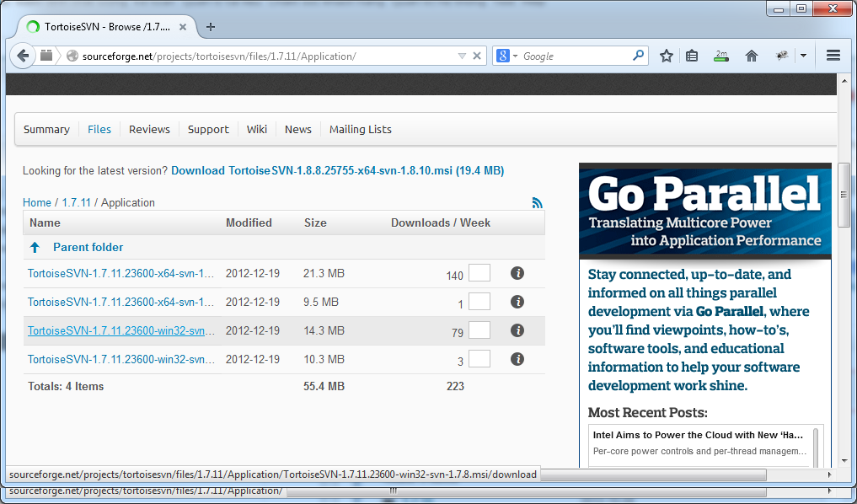857x504 pixels.
Task: Click the 55.4 MB totals size text
Action: pos(324,386)
